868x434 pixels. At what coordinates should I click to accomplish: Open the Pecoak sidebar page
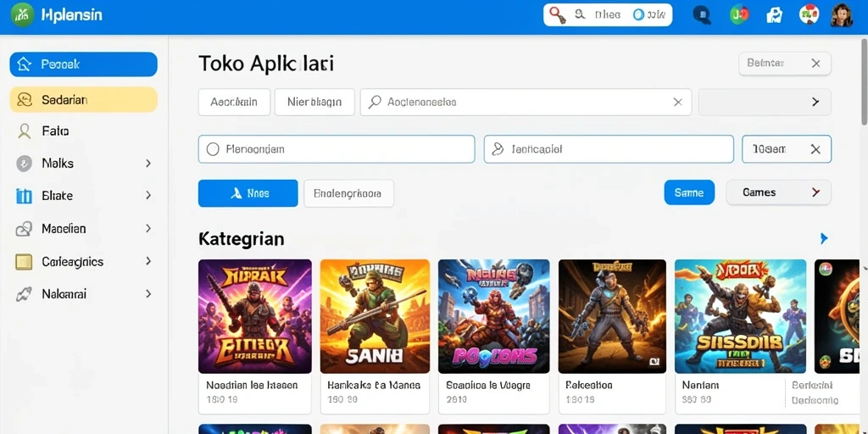click(x=84, y=64)
